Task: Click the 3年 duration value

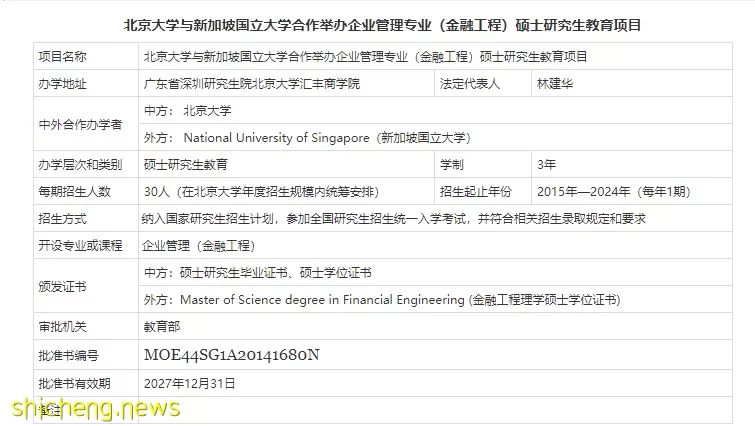Action: [x=547, y=165]
